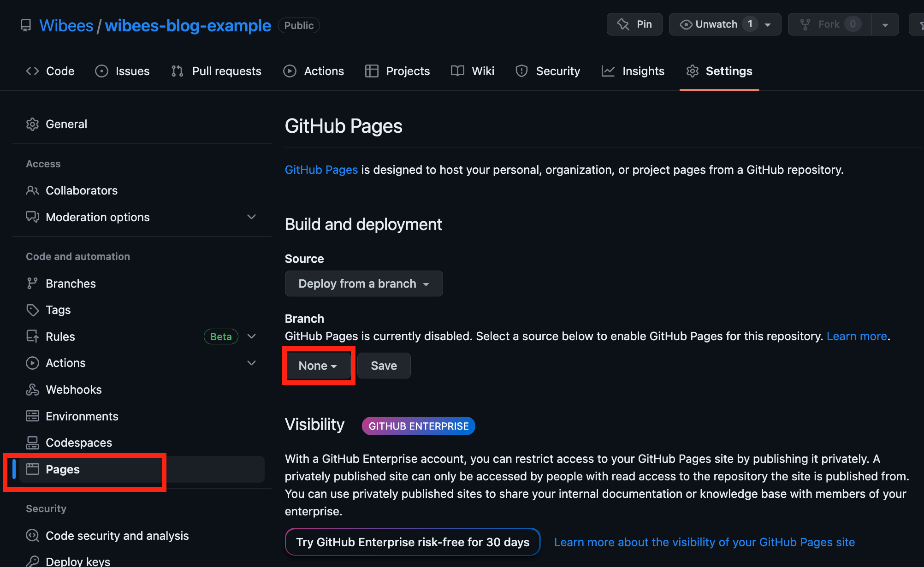Screen dimensions: 924x567
Task: Click the General settings gear icon
Action: click(x=32, y=124)
